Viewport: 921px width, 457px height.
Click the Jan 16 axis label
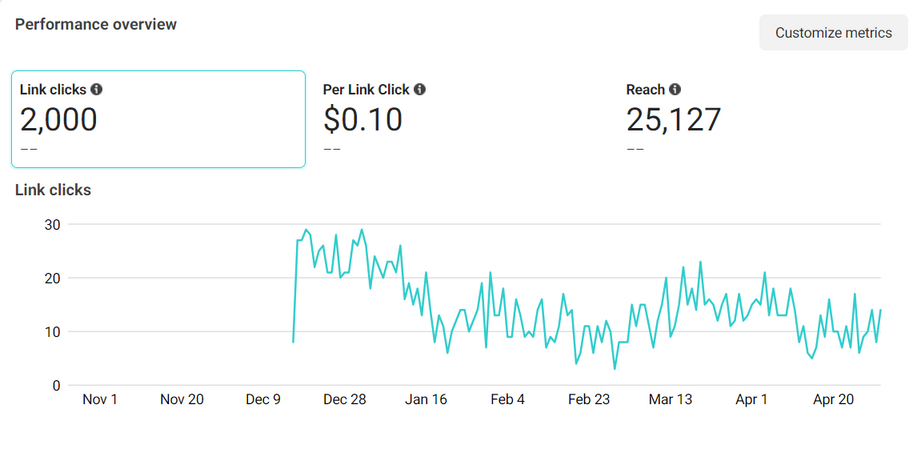pos(426,400)
